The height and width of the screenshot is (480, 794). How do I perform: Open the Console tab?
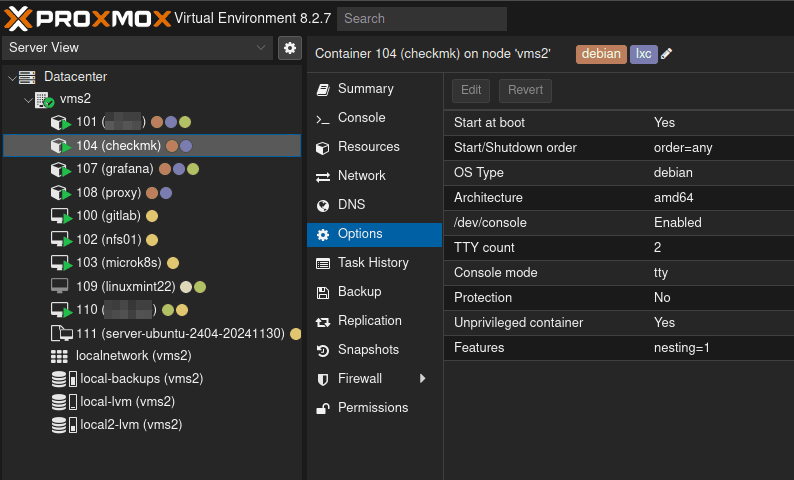tap(361, 118)
